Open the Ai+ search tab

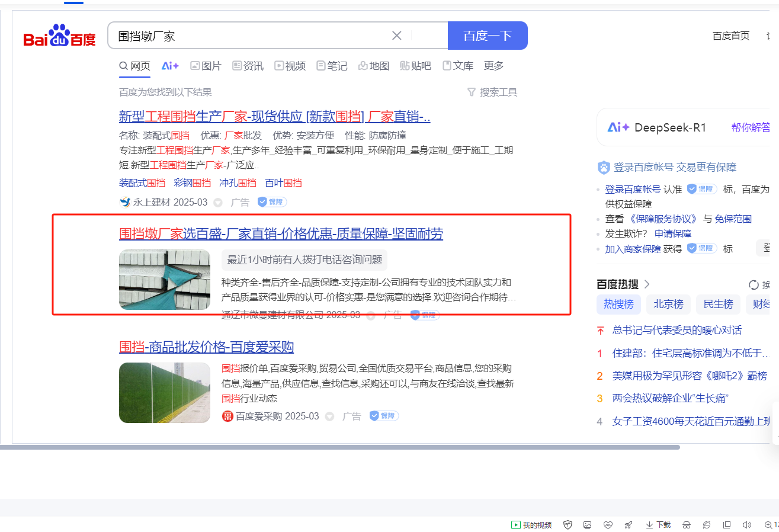pyautogui.click(x=170, y=66)
